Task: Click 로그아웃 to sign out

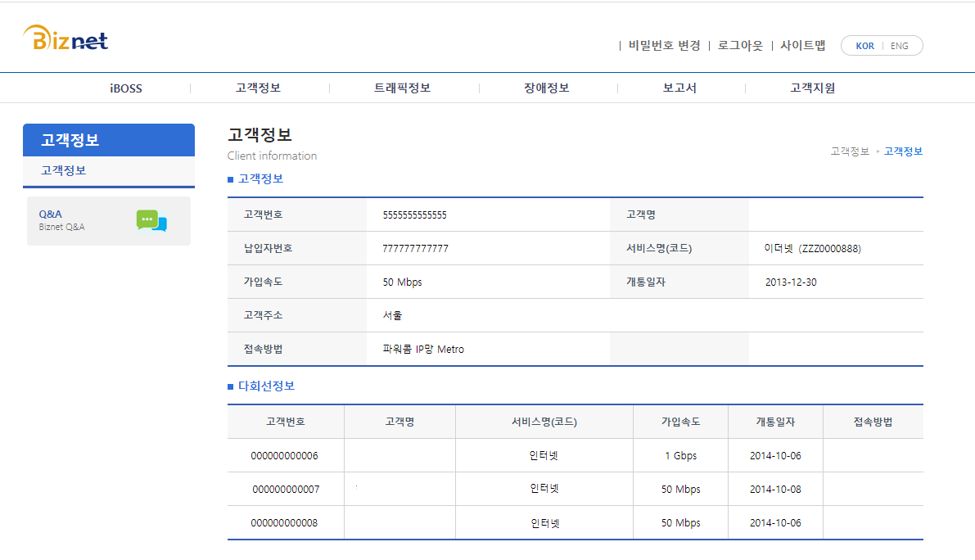Action: point(740,45)
